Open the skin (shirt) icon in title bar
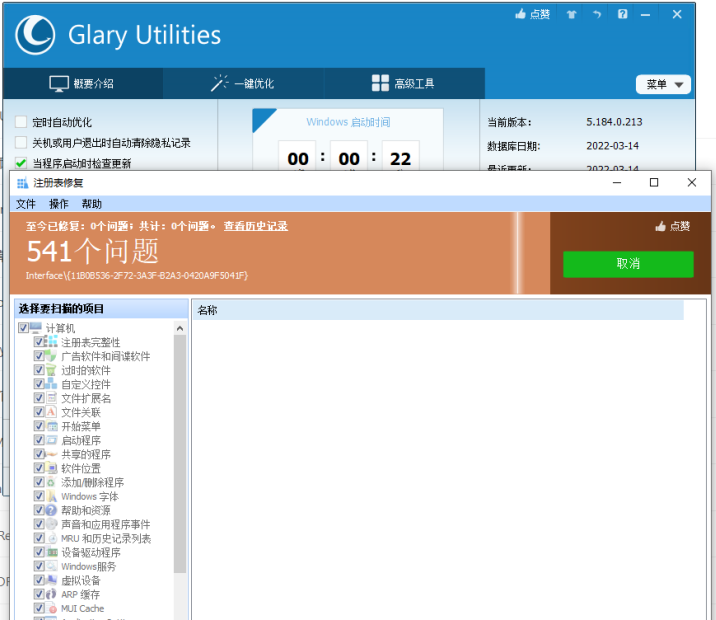The image size is (716, 620). (x=571, y=14)
